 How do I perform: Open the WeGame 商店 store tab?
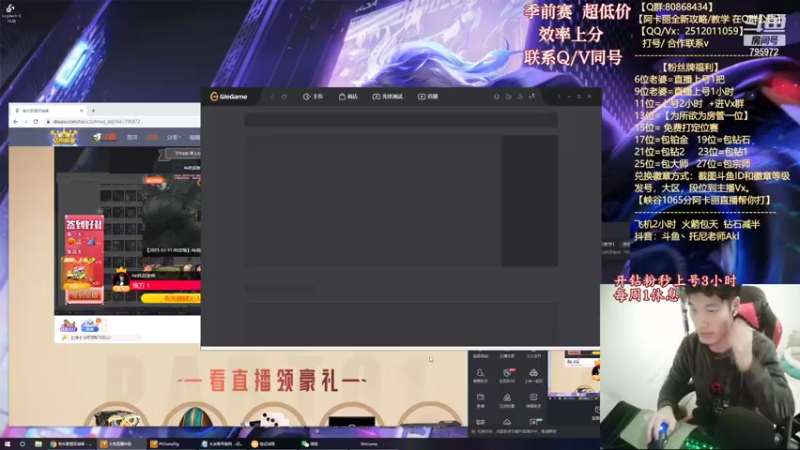coord(348,96)
